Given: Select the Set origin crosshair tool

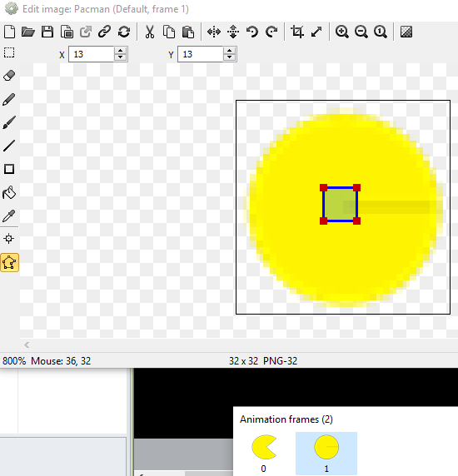Looking at the screenshot, I should point(9,239).
